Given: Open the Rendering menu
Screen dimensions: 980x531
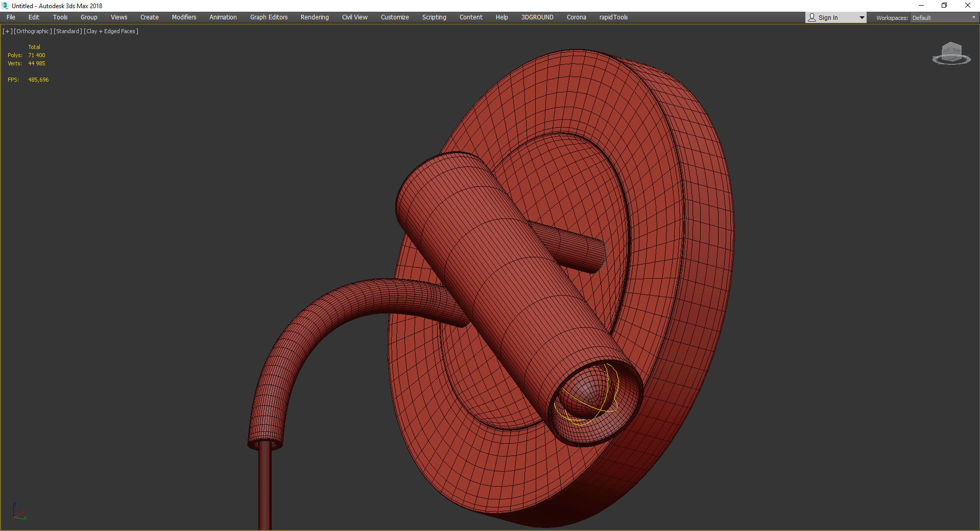Looking at the screenshot, I should pos(314,17).
